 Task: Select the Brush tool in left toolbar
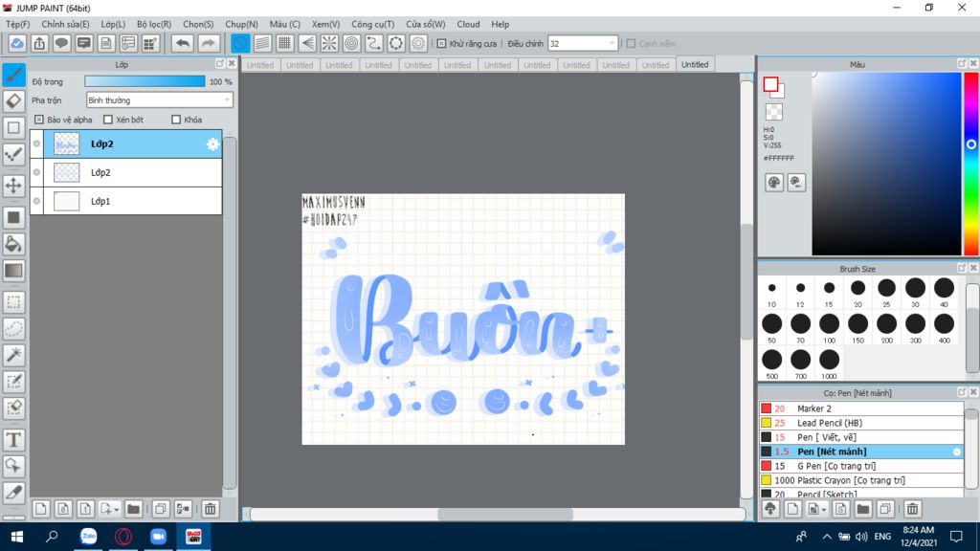click(x=13, y=75)
